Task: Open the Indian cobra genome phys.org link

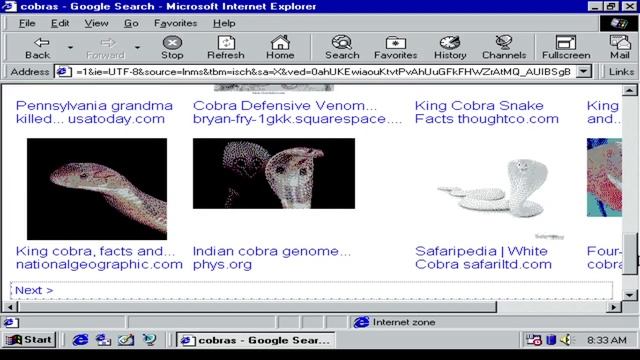Action: (272, 258)
